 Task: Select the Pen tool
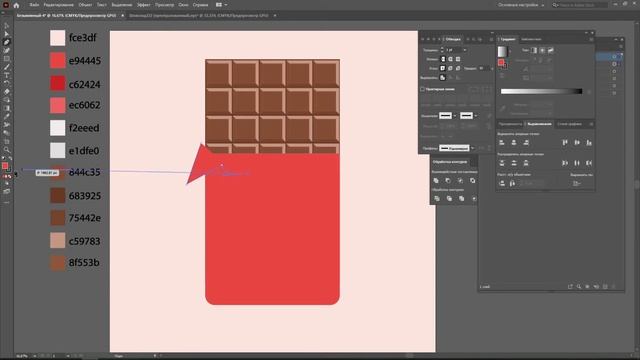coord(7,42)
